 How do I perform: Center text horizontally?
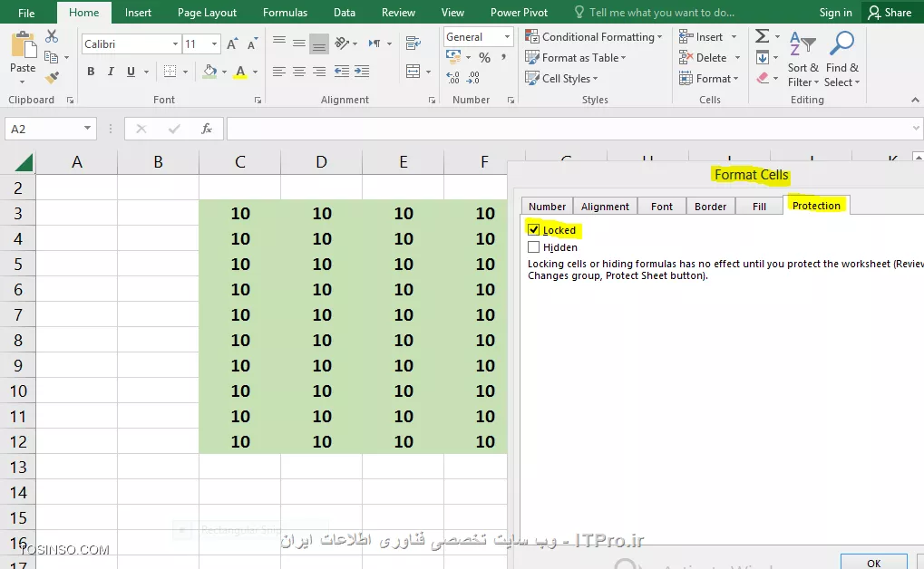coord(299,72)
